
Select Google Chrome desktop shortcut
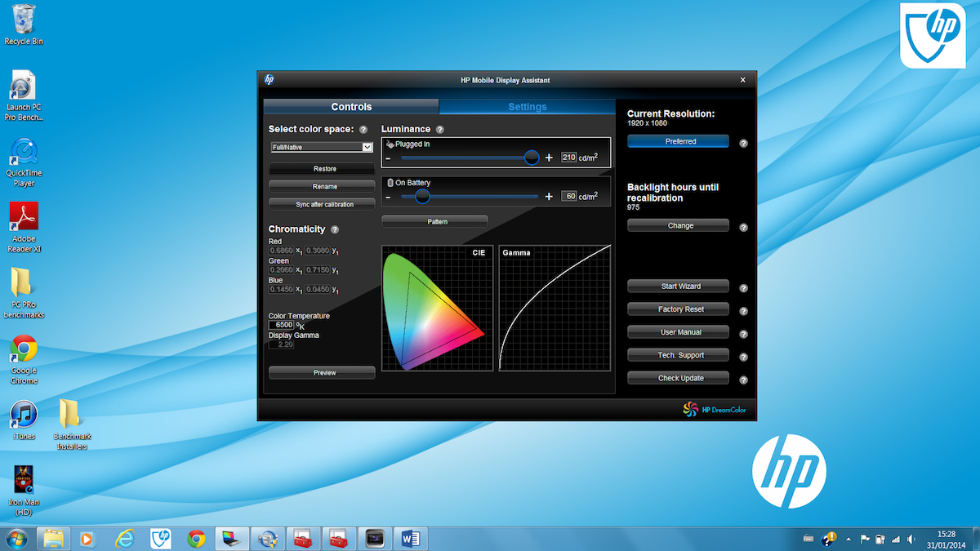24,360
